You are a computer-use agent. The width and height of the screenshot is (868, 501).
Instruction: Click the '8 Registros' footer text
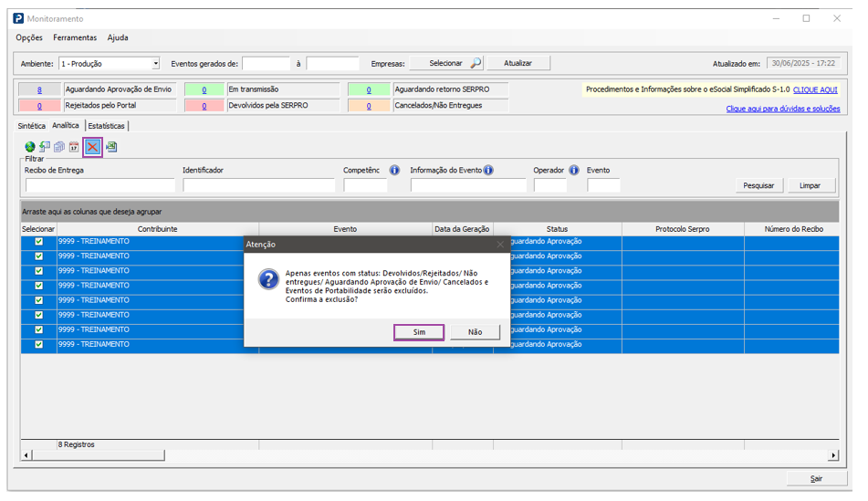(x=77, y=444)
